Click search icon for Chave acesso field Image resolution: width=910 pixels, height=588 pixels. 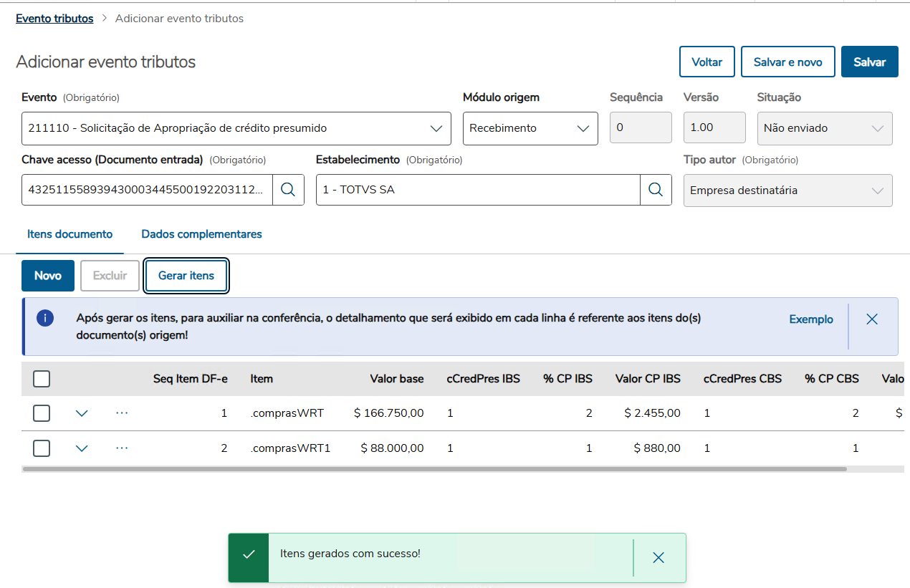288,190
